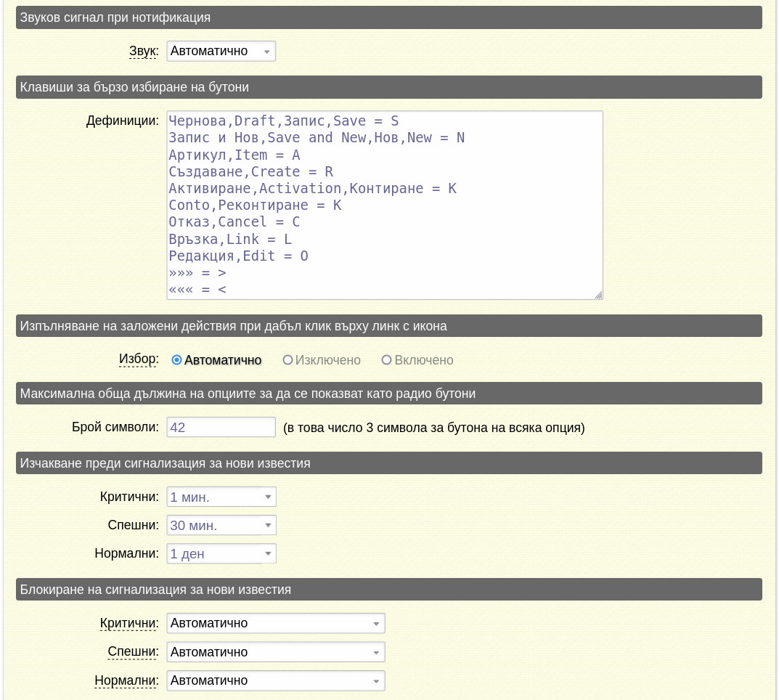Click the Изчакване преди сигнализация section header
This screenshot has width=779, height=700.
point(389,463)
